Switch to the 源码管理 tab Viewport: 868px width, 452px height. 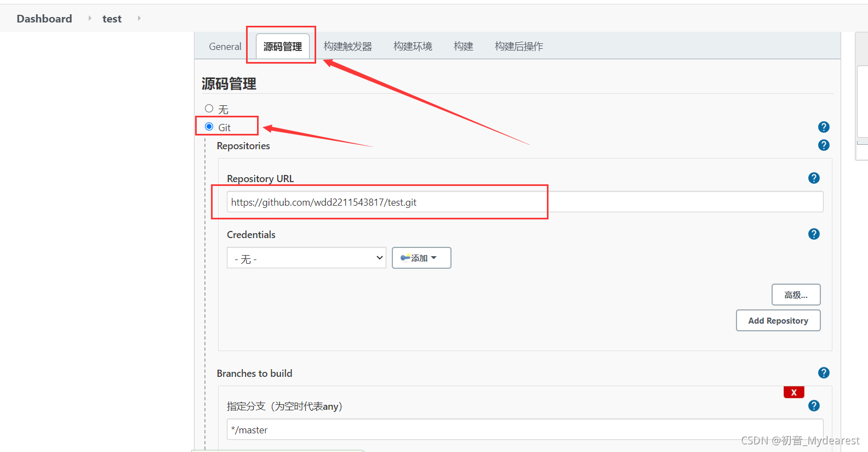283,47
